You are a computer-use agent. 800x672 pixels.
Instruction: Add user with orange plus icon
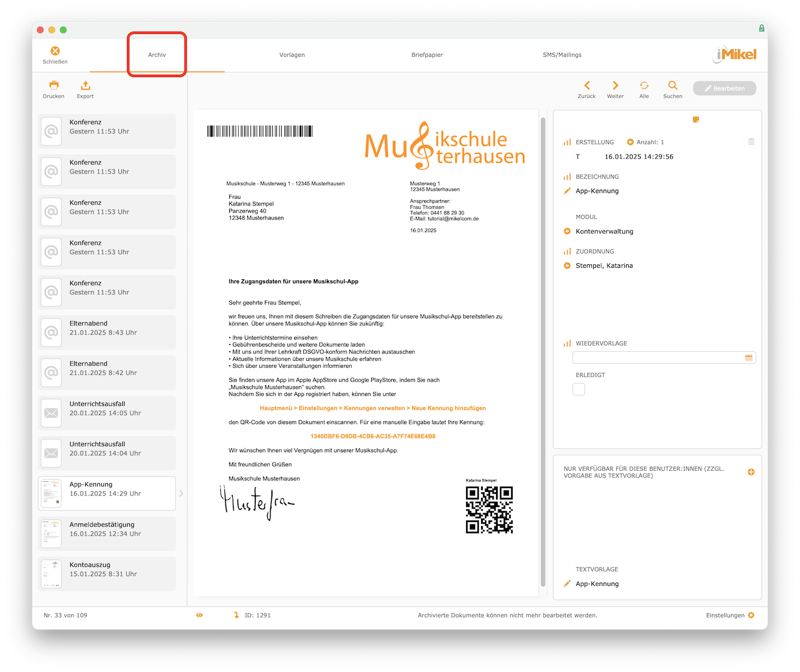[x=751, y=472]
